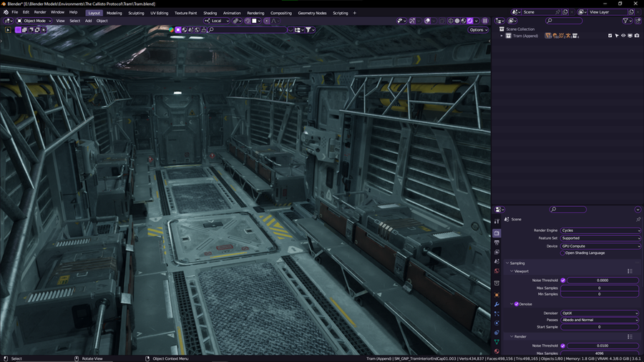Click the Blender logo menu icon
644x362 pixels.
[6, 12]
